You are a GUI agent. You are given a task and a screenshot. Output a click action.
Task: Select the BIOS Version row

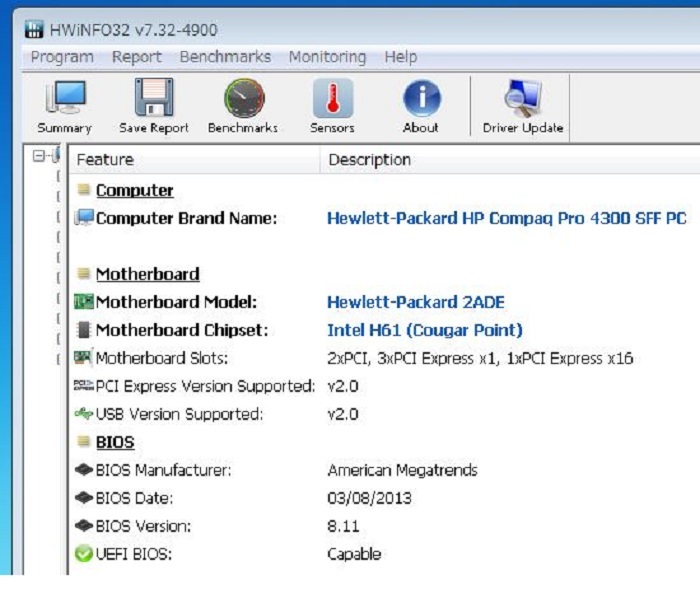(143, 526)
